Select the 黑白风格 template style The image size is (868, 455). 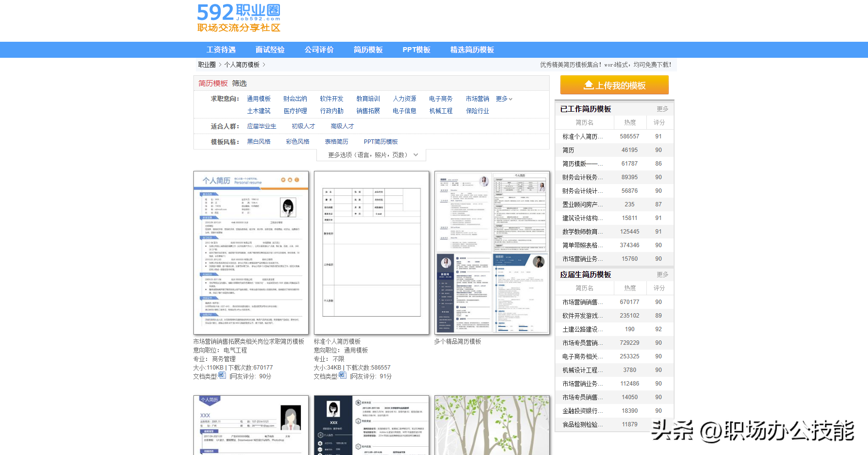(x=259, y=141)
